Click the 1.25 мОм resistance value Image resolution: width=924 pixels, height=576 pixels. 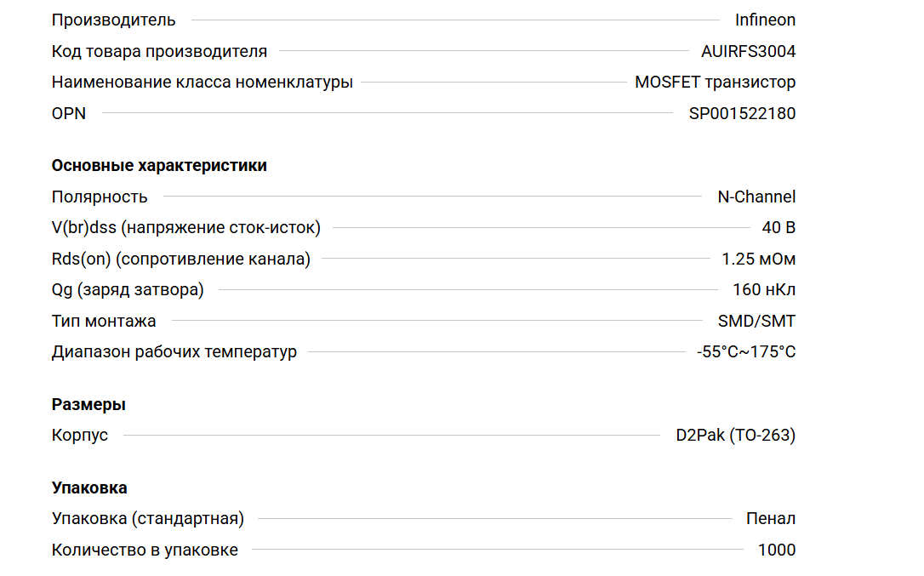(758, 259)
